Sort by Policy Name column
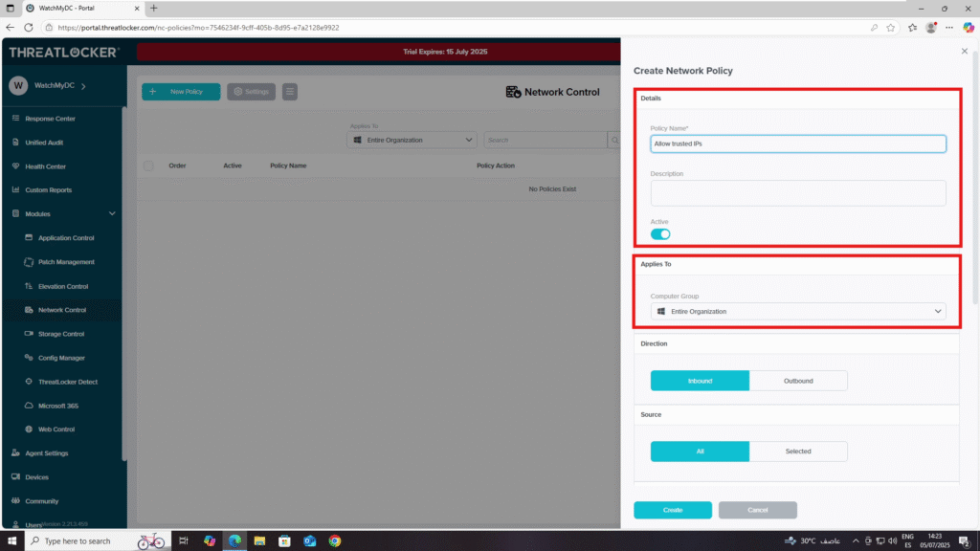 point(288,165)
